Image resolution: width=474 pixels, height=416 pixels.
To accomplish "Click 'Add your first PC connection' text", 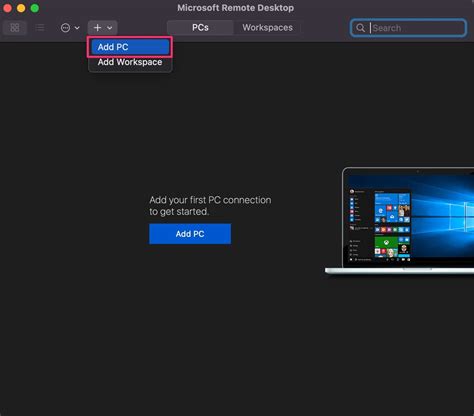I will pos(210,200).
